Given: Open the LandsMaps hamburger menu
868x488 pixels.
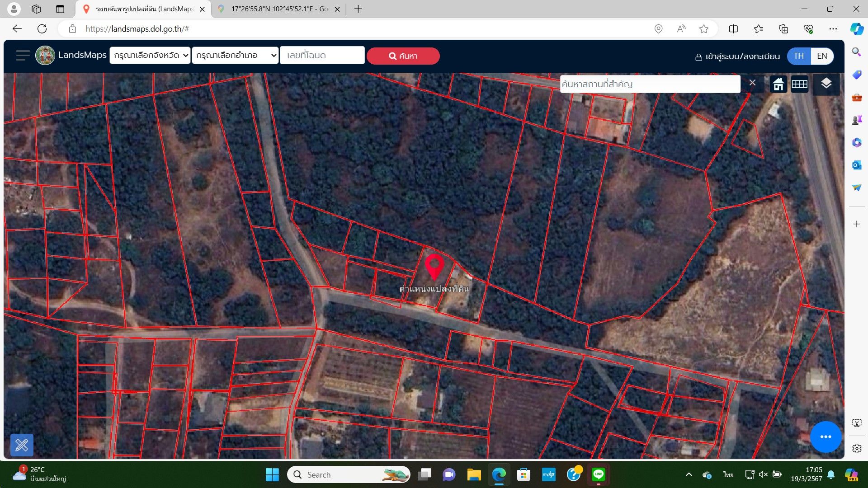Looking at the screenshot, I should coord(23,56).
